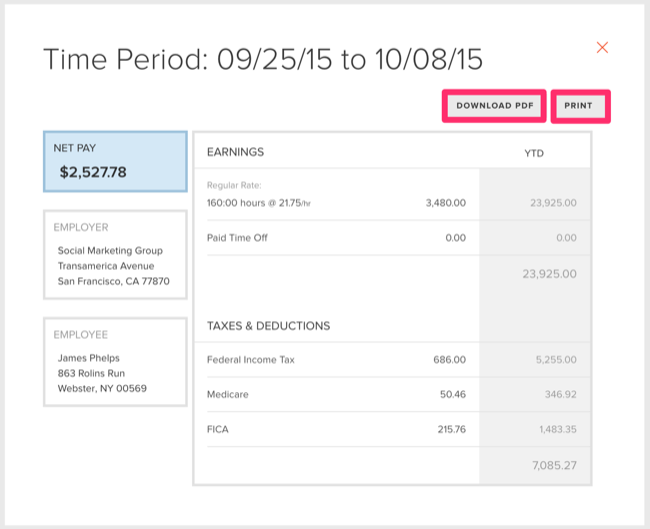Click earnings YTD total 23,925.00
The height and width of the screenshot is (529, 650).
549,274
